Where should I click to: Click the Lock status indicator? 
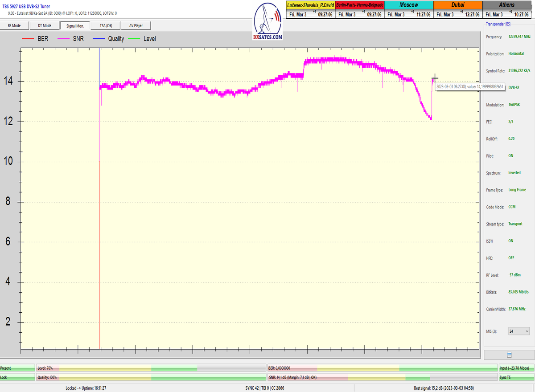click(17, 377)
